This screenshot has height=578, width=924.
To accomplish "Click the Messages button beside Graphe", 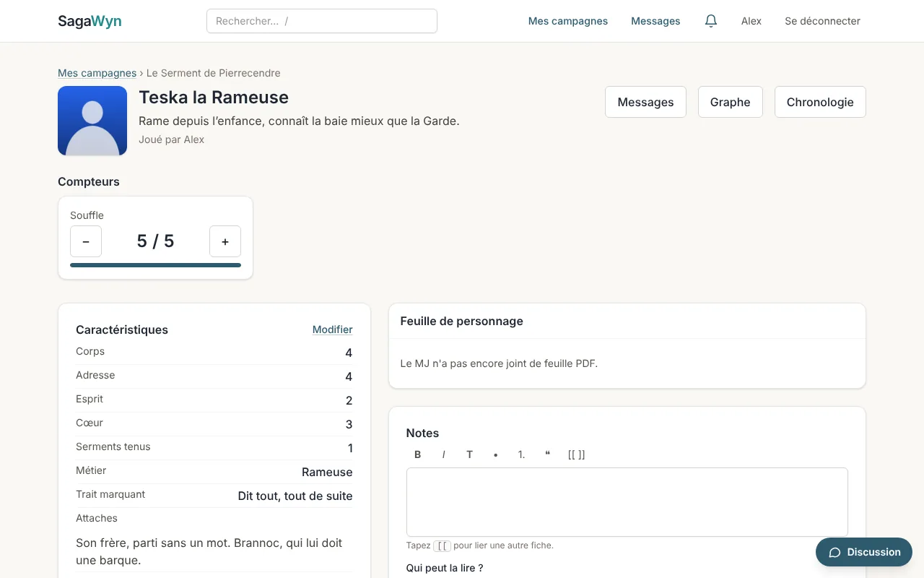I will pyautogui.click(x=645, y=102).
